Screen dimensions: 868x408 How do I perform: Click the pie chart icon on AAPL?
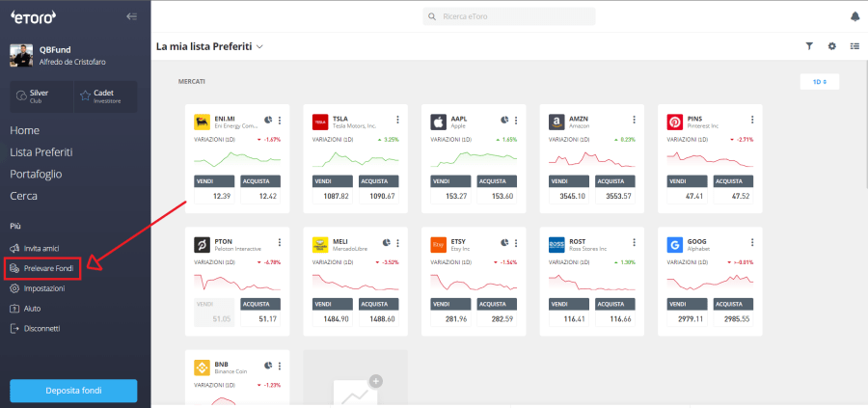504,120
